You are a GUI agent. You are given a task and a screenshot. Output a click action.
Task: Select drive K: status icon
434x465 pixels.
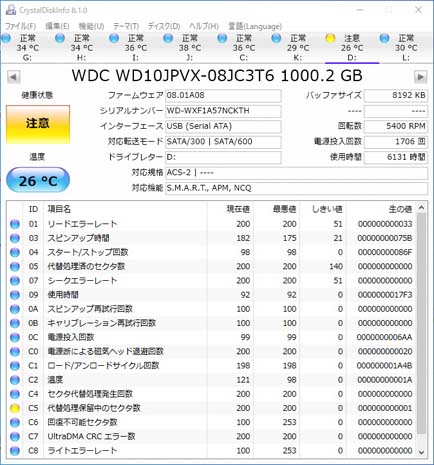[x=276, y=38]
